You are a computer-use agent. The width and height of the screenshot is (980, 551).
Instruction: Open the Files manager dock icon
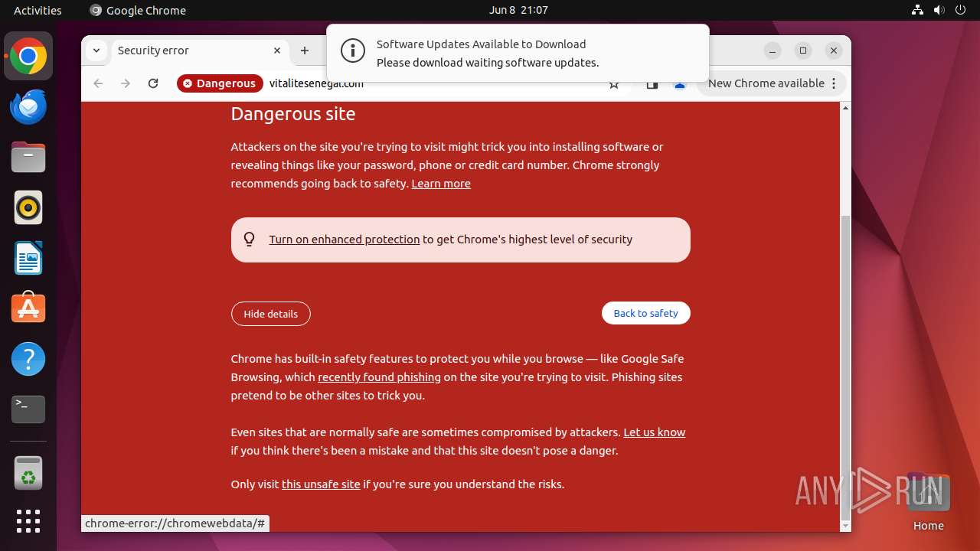[x=28, y=157]
